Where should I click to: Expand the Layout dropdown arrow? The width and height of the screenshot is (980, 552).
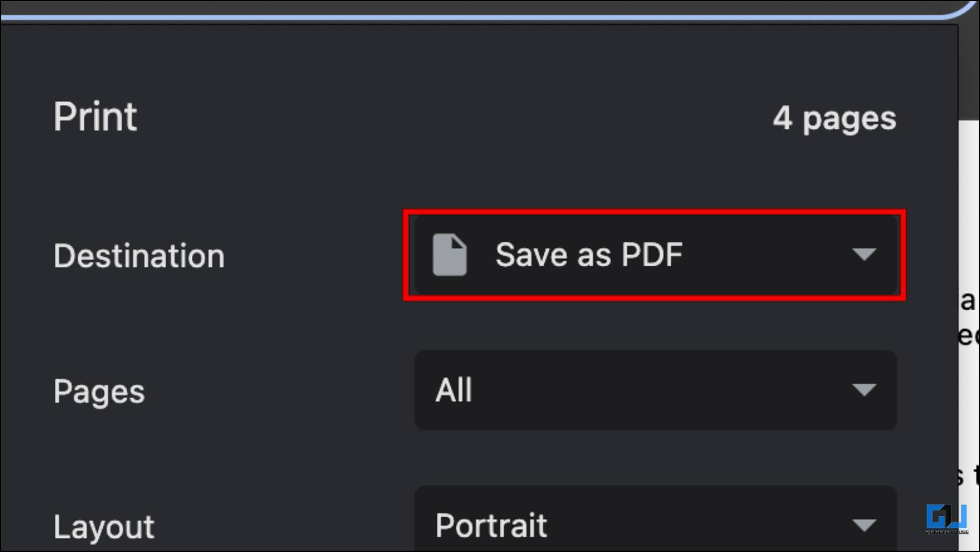pos(864,525)
